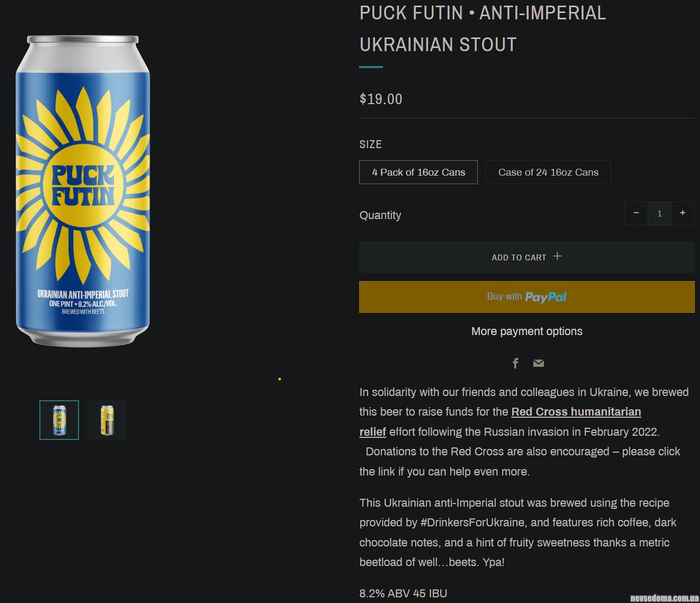Share product via Facebook icon
Viewport: 700px width, 603px height.
[515, 363]
